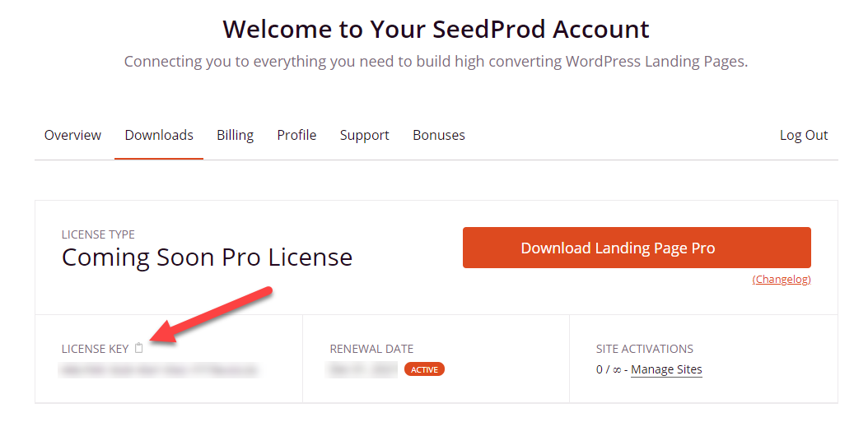This screenshot has height=422, width=868.
Task: Click the LICENSE KEY label text
Action: (95, 349)
